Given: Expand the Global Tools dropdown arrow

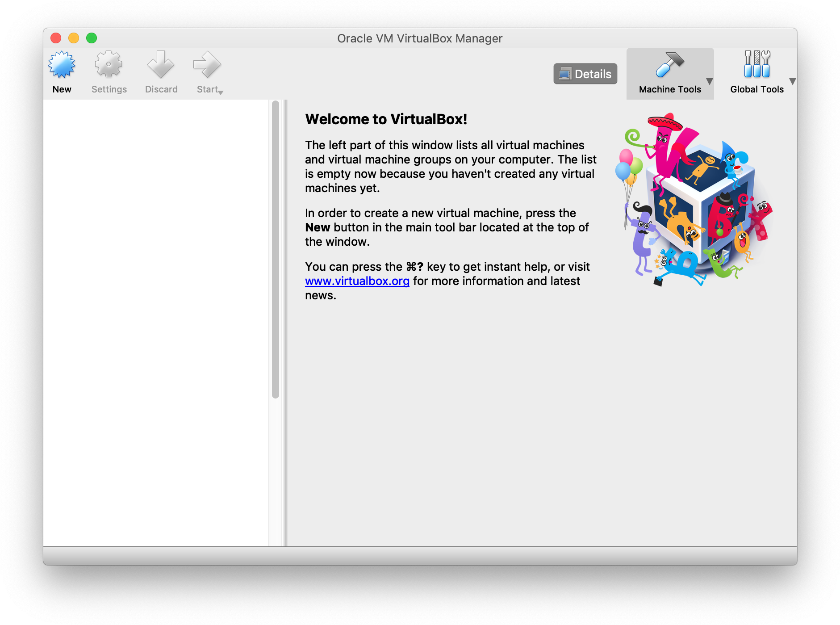Looking at the screenshot, I should (x=792, y=81).
